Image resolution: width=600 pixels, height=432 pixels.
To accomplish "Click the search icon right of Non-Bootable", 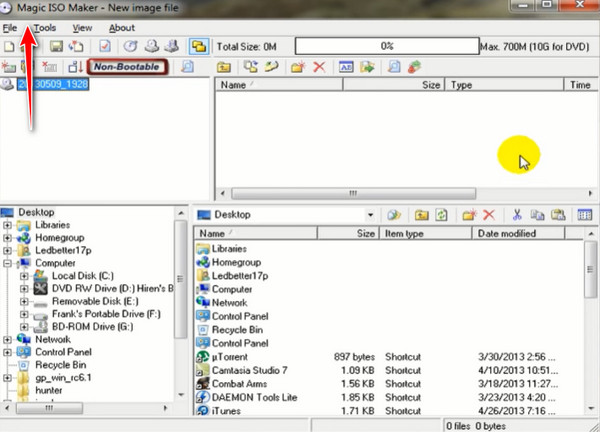I will (187, 67).
